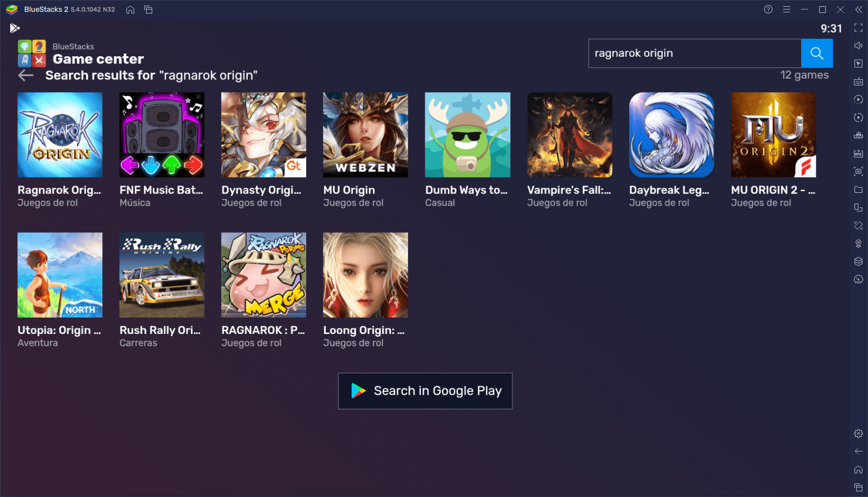The height and width of the screenshot is (497, 868).
Task: Click the 'MU Origin' title text
Action: pos(349,190)
